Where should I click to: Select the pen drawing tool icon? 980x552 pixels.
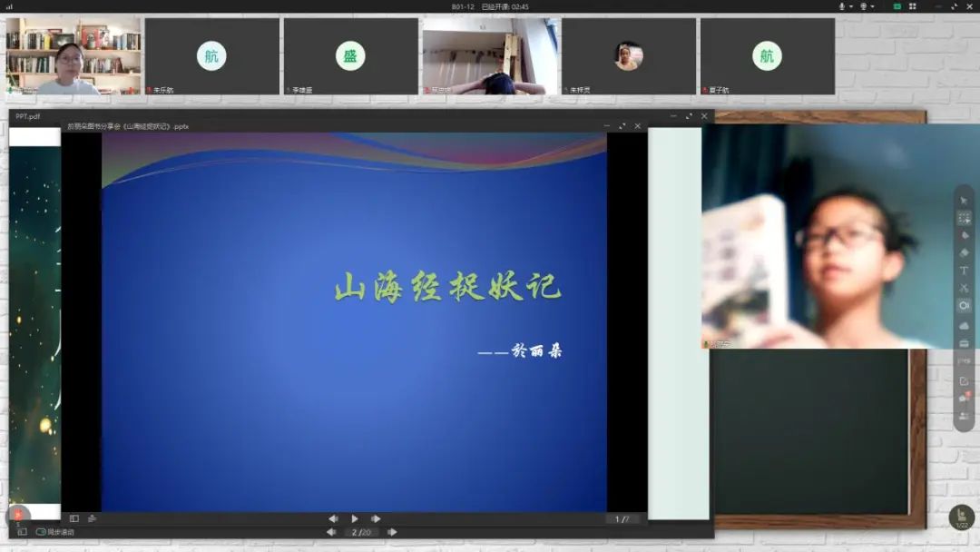pos(964,236)
